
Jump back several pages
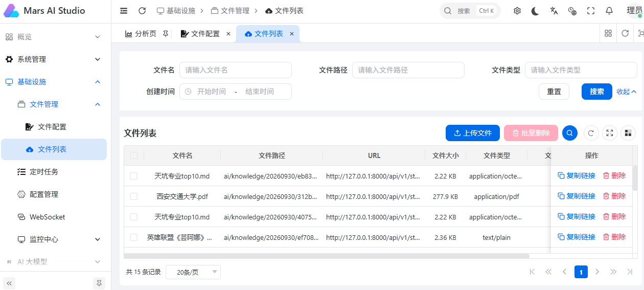548,272
